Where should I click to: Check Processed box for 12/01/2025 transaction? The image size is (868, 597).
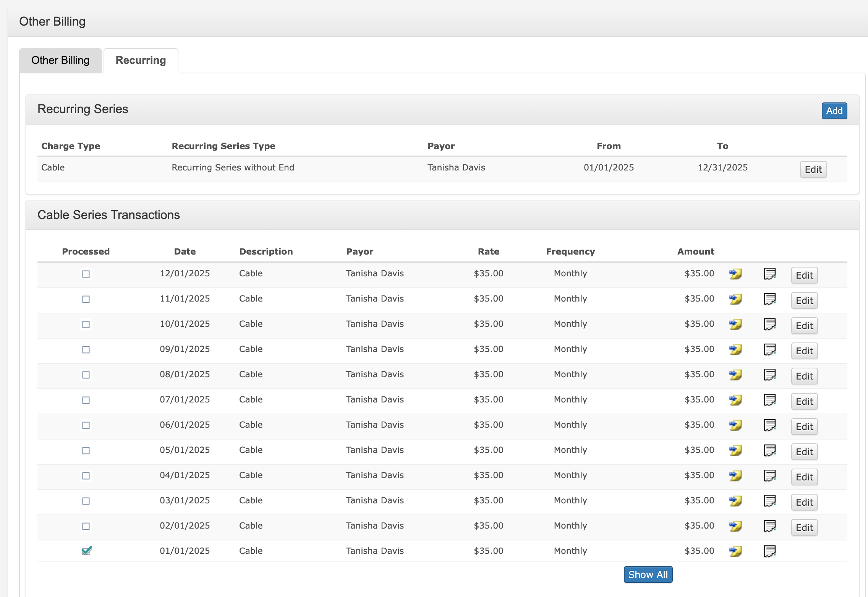(86, 274)
